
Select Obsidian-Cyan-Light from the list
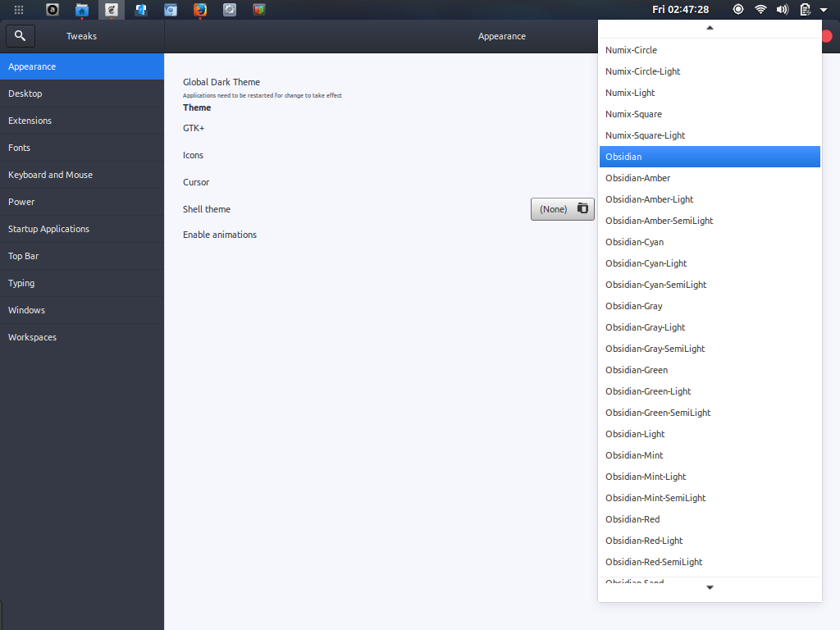tap(710, 263)
